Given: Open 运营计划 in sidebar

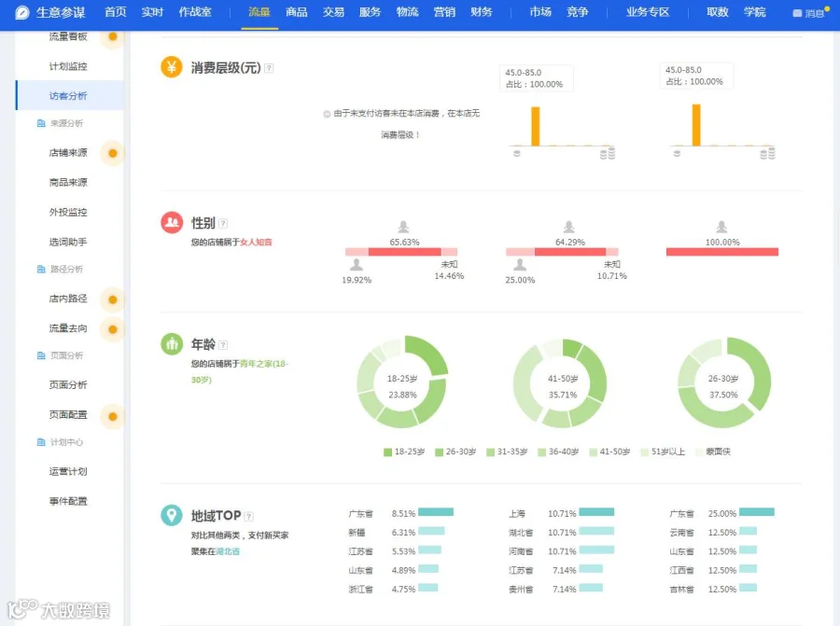Looking at the screenshot, I should click(68, 472).
